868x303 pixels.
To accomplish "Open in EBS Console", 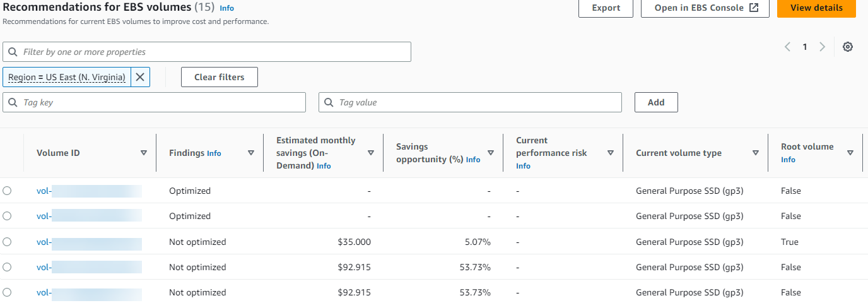I will click(x=705, y=8).
